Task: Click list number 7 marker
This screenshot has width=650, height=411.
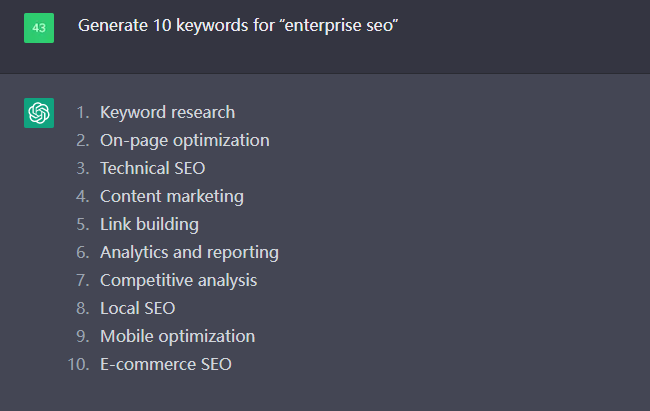Action: [83, 280]
